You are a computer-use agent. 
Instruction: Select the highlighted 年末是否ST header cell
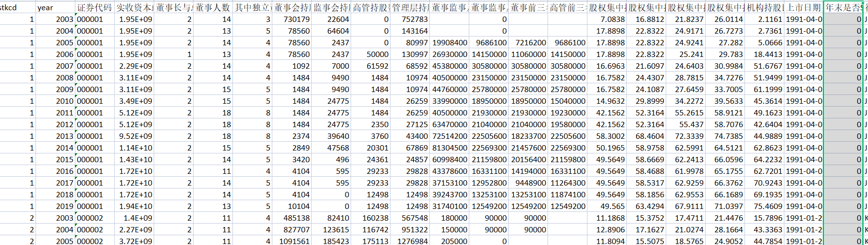(x=843, y=7)
